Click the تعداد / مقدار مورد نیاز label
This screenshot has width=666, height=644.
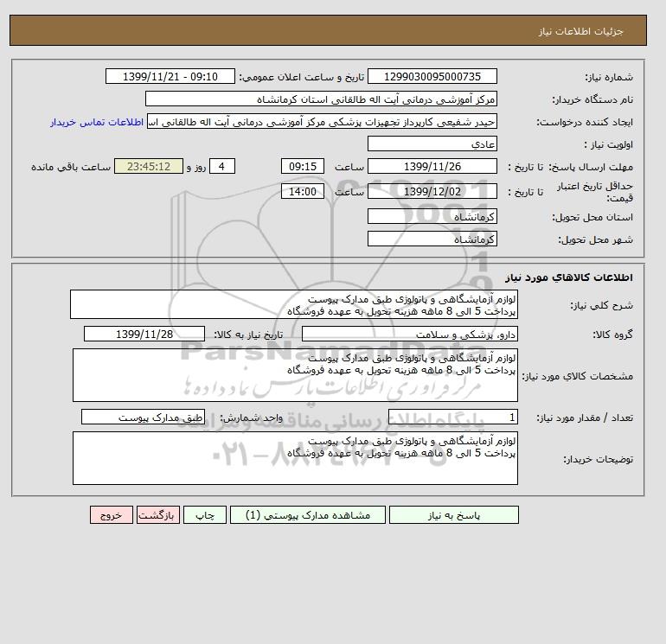tap(585, 418)
